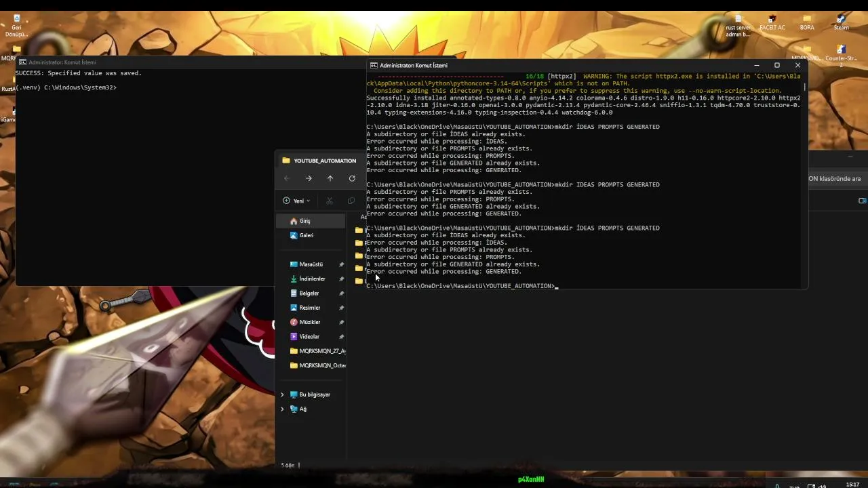This screenshot has height=488, width=868.
Task: Select Giriş in the Explorer sidebar
Action: (311, 221)
